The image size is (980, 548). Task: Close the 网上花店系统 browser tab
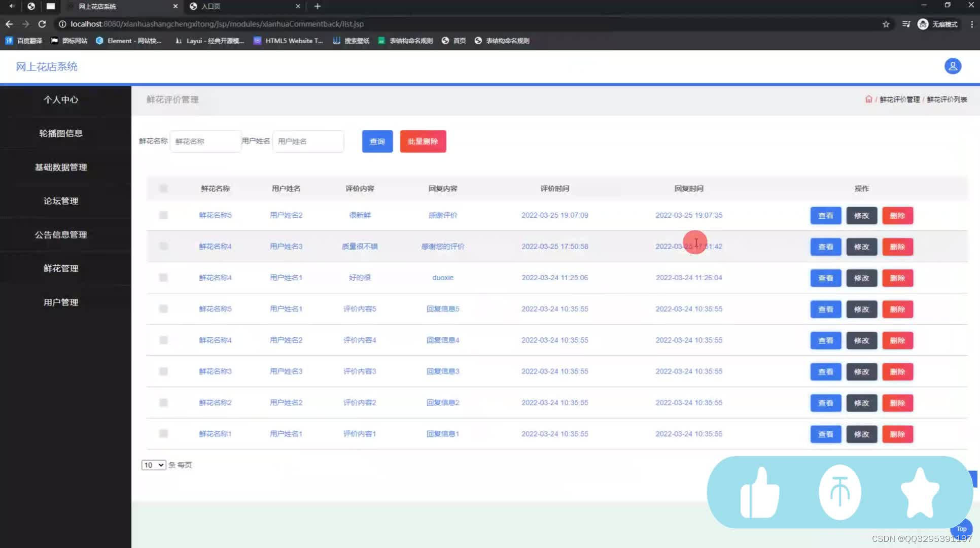click(x=175, y=6)
